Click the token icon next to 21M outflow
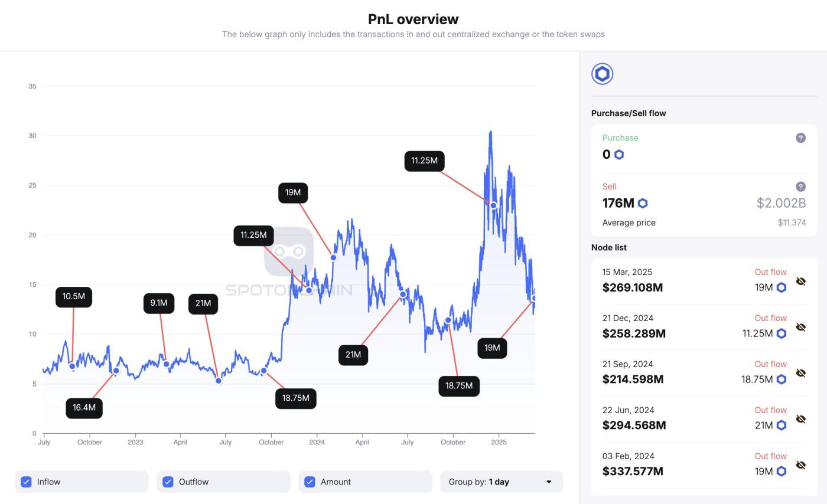 [781, 426]
